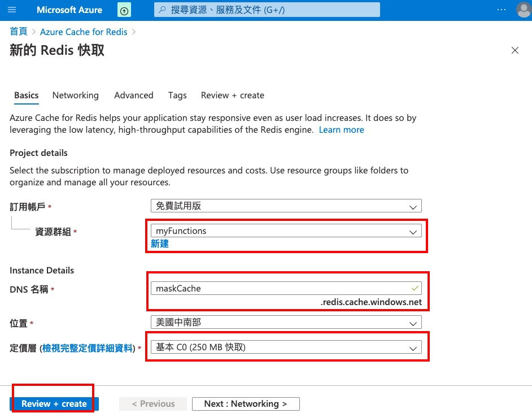Image resolution: width=532 pixels, height=413 pixels.
Task: Expand the 訂用帳戶 subscription dropdown
Action: pyautogui.click(x=286, y=206)
